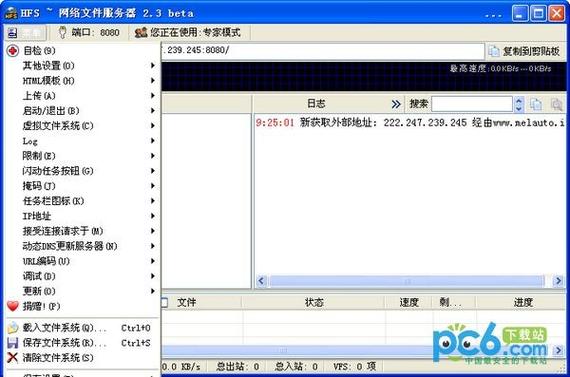This screenshot has height=377, width=570.
Task: Click the copy log icon beside search
Action: click(536, 104)
